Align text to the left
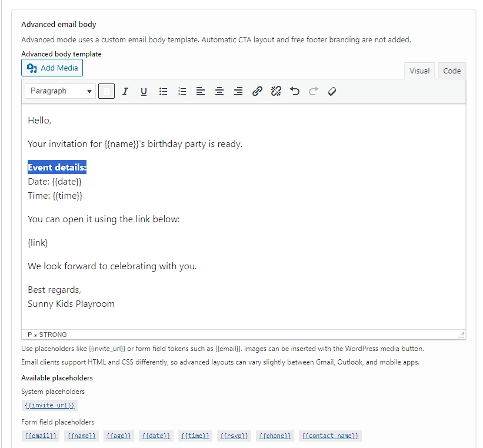The image size is (483, 448). (201, 91)
